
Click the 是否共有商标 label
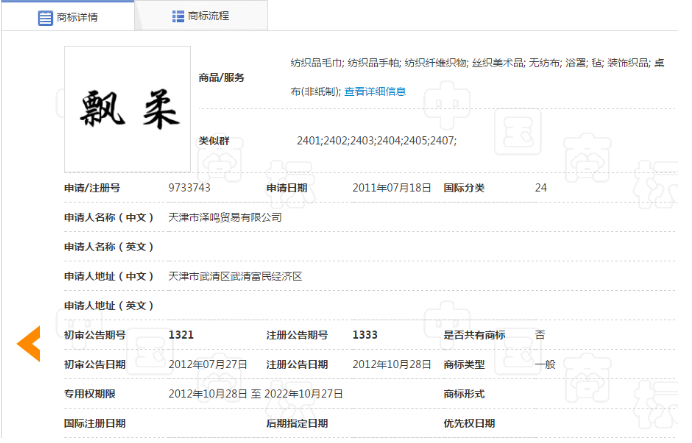click(474, 335)
